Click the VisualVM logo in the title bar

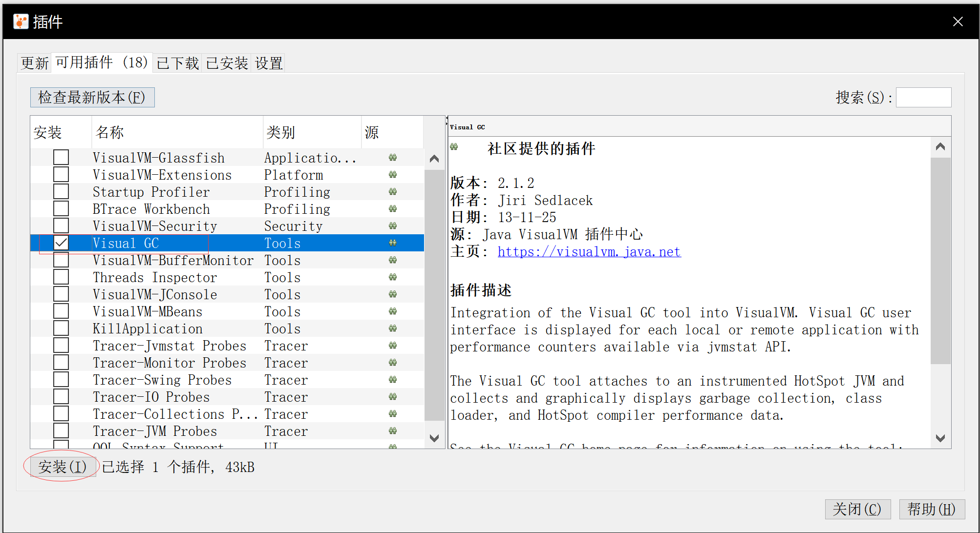click(21, 21)
